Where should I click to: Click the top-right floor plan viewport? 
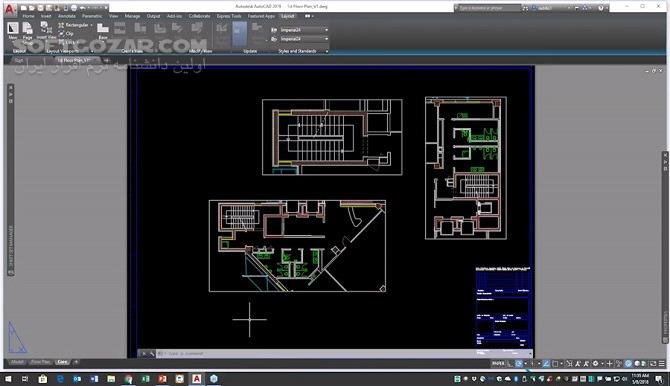pyautogui.click(x=466, y=168)
